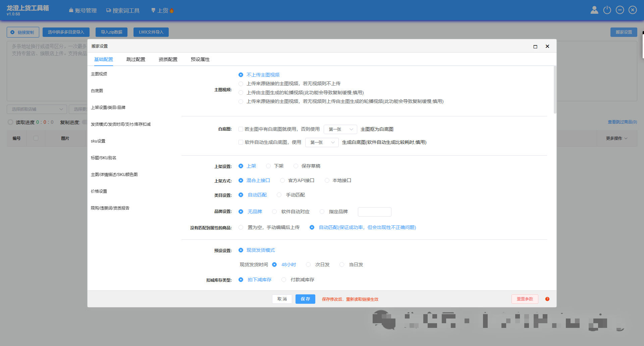Screen dimensions: 644x346
Task: Select 官方API接口 listing method
Action: (x=282, y=180)
